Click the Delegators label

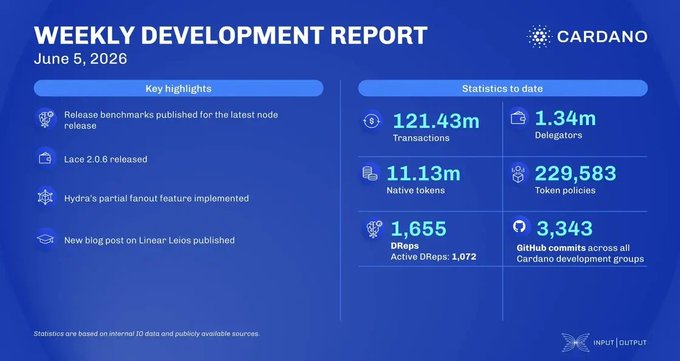[x=559, y=135]
